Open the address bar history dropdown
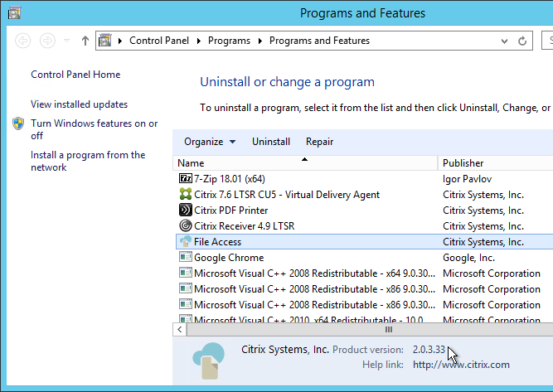553x392 pixels. coord(504,41)
